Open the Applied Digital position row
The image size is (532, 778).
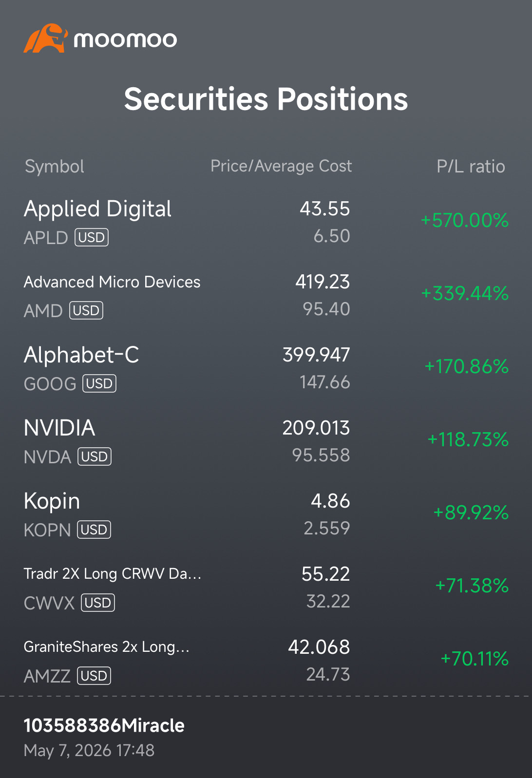266,222
